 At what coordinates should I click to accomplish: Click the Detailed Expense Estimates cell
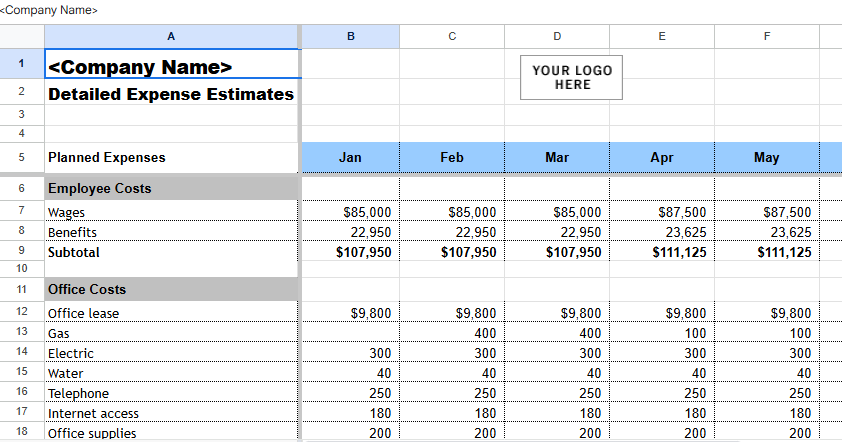pyautogui.click(x=171, y=94)
